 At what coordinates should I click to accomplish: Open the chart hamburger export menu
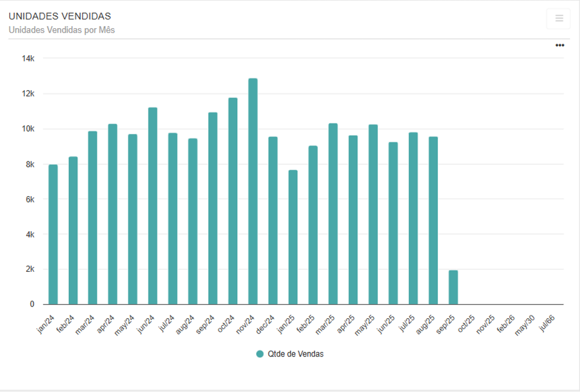559,18
